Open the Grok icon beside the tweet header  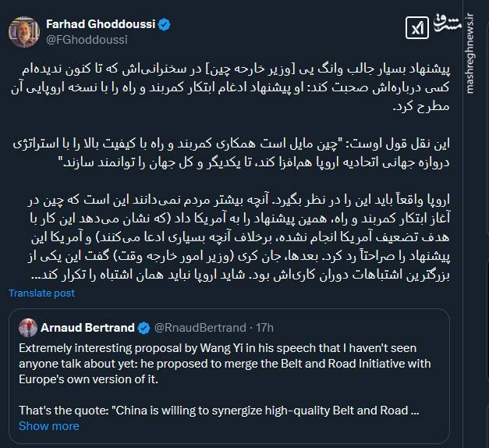click(x=417, y=29)
